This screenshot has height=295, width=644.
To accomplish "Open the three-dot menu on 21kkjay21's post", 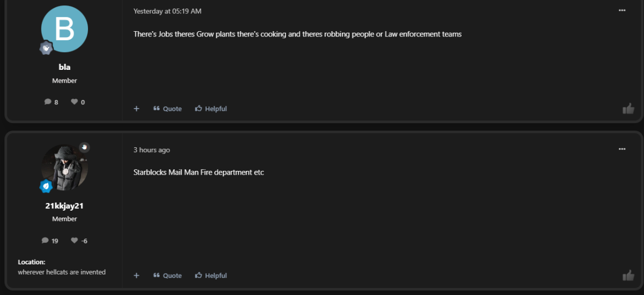I will tap(622, 149).
